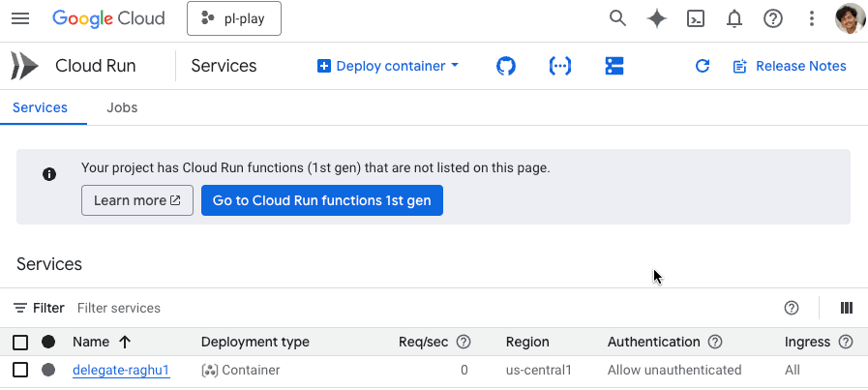Check the delegate-raghu1 row checkbox
This screenshot has width=868, height=390.
click(20, 370)
